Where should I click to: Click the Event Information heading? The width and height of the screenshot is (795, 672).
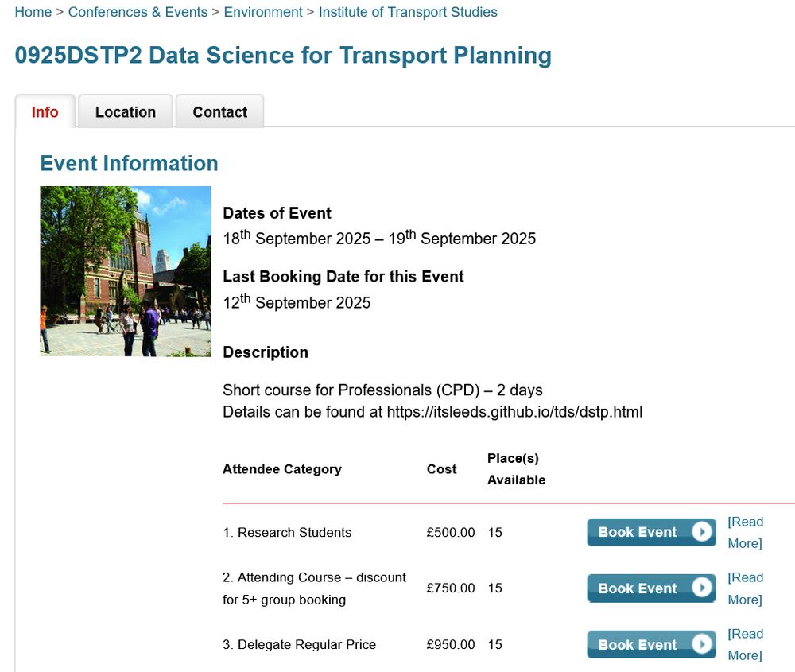click(x=130, y=163)
